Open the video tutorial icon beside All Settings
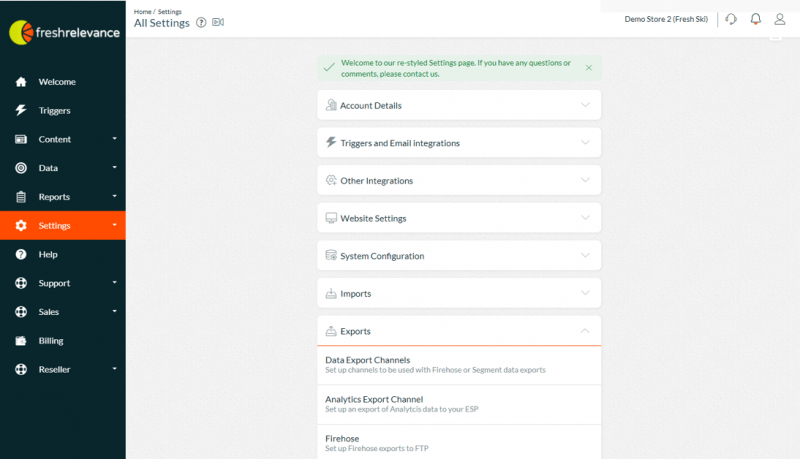The height and width of the screenshot is (459, 800). pyautogui.click(x=218, y=22)
